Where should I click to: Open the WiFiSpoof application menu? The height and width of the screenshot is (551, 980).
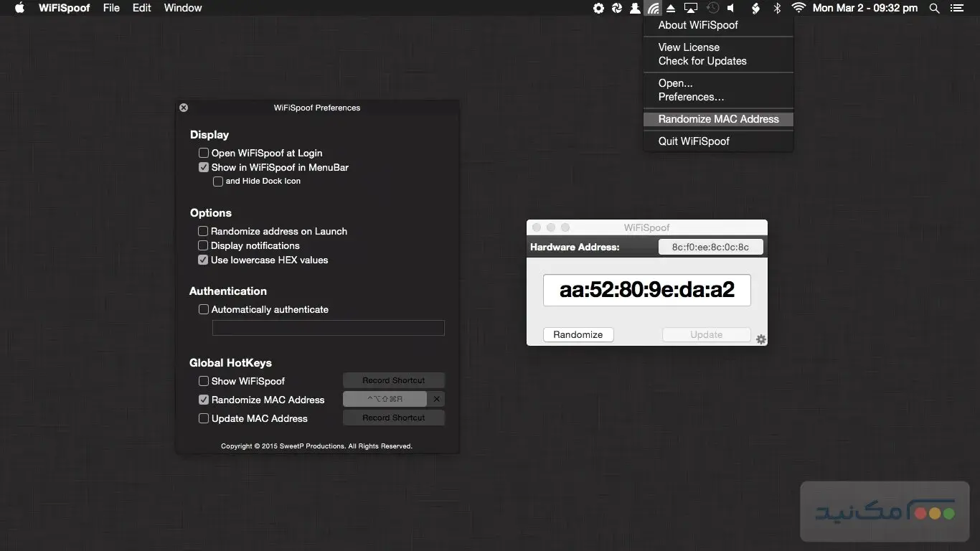[63, 8]
